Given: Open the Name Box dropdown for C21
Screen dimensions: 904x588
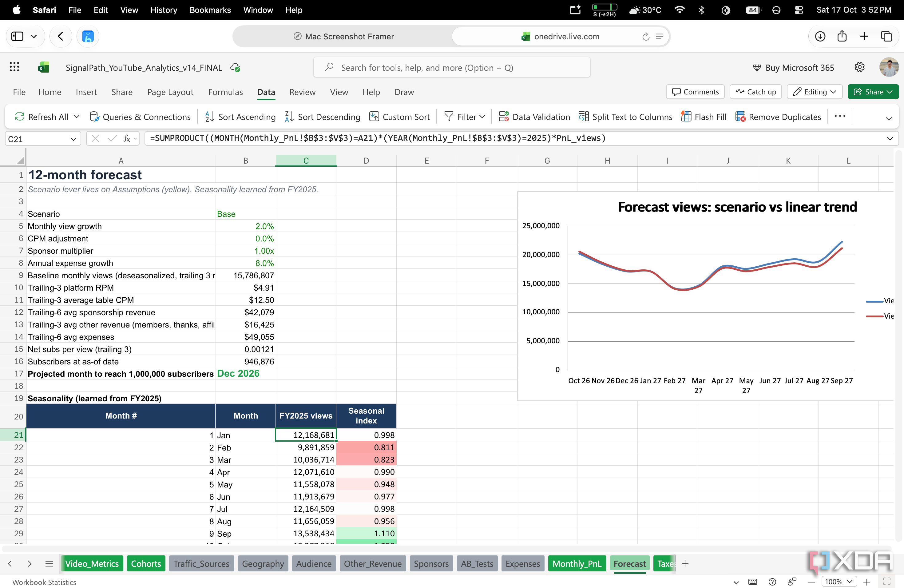Looking at the screenshot, I should [73, 139].
